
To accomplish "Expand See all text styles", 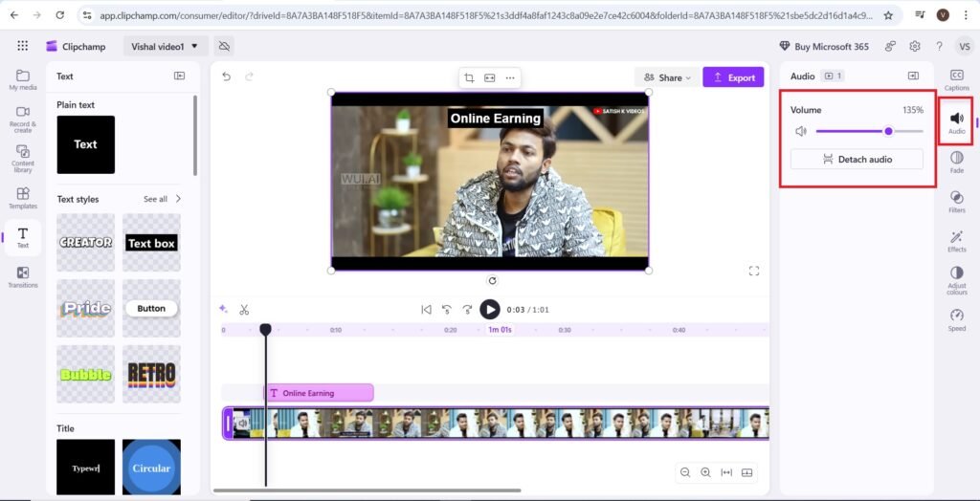I will (x=161, y=199).
